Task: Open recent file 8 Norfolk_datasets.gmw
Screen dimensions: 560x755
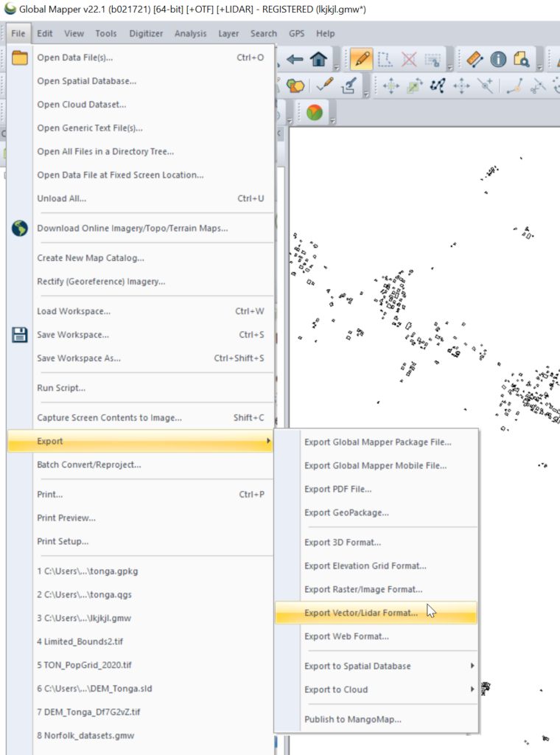Action: [141, 736]
